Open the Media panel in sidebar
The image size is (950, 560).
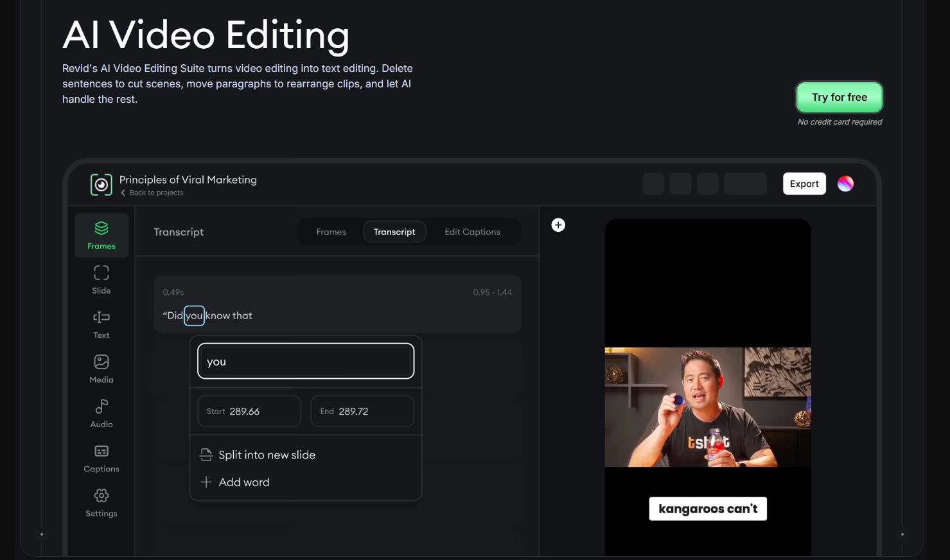click(x=101, y=369)
